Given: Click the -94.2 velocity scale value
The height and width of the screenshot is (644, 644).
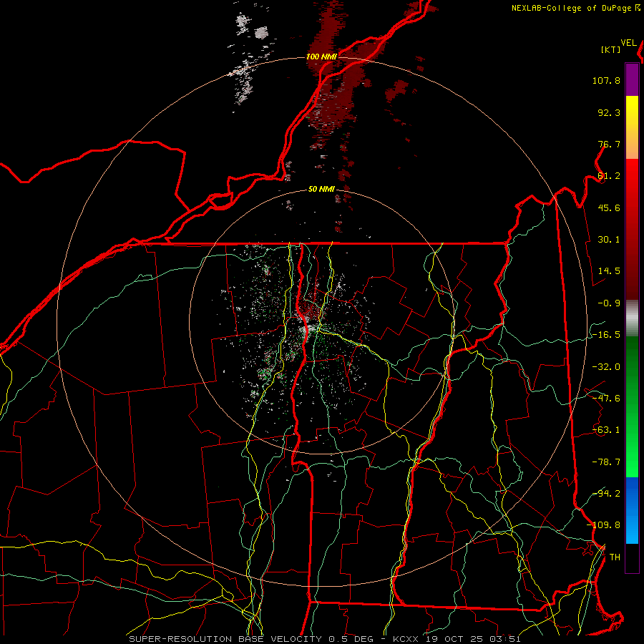Looking at the screenshot, I should tap(606, 494).
